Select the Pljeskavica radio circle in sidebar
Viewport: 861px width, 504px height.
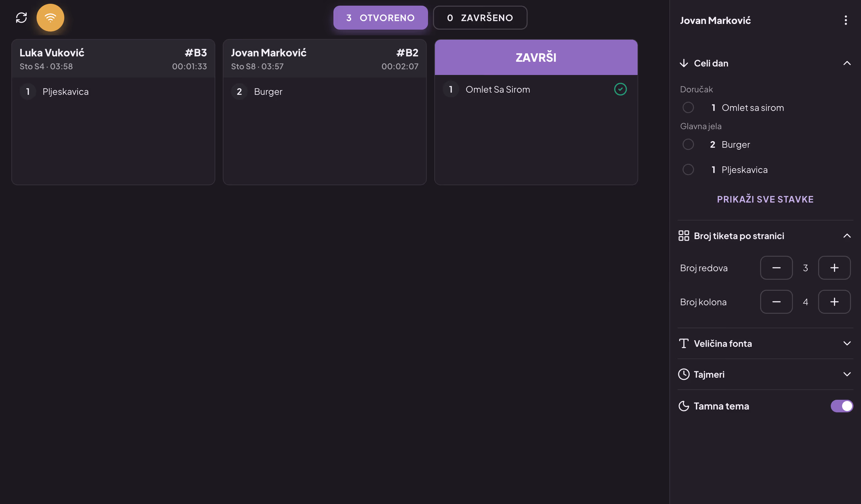pyautogui.click(x=688, y=170)
